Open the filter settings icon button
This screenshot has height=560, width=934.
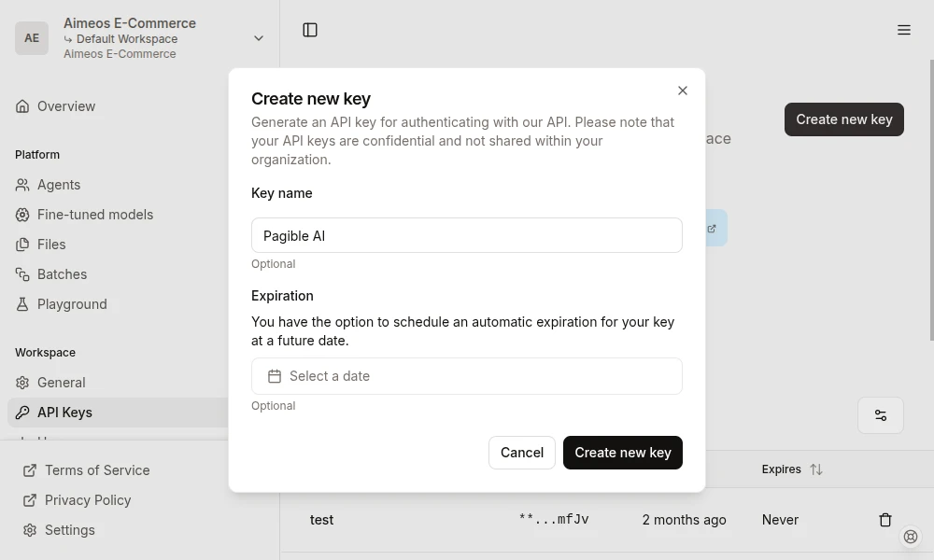coord(880,415)
